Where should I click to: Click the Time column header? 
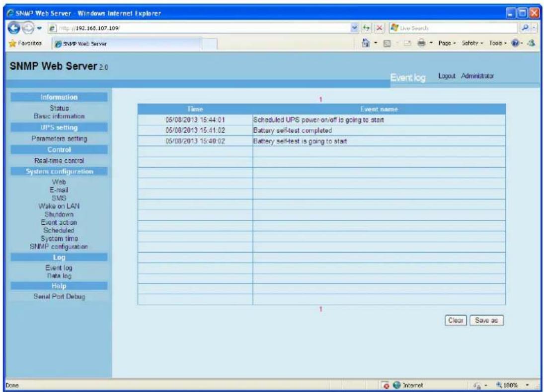point(195,109)
